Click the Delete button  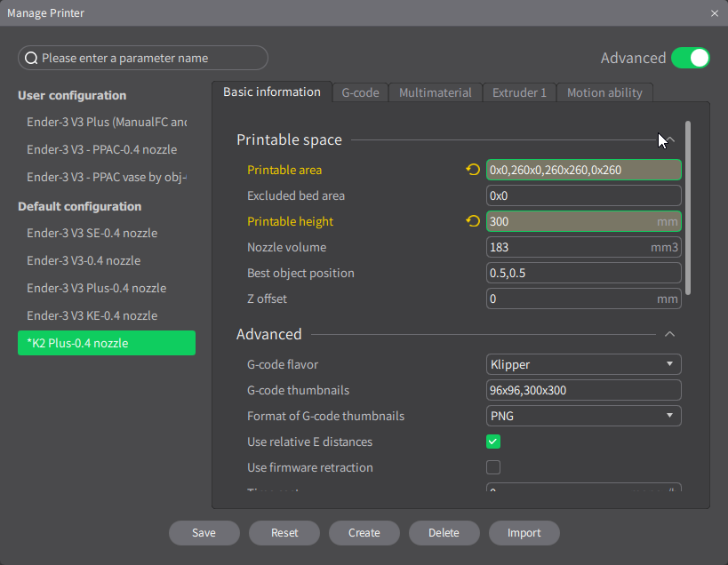444,532
